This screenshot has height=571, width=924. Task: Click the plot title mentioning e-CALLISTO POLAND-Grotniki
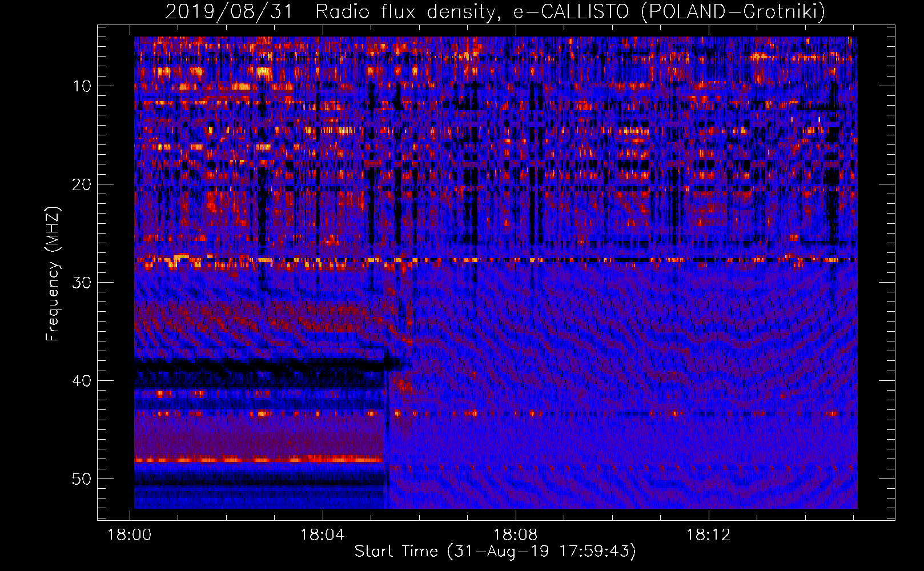pos(495,11)
